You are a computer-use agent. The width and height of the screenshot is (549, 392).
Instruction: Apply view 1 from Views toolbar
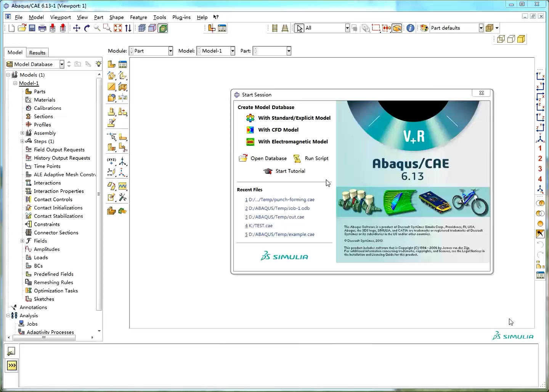click(540, 148)
